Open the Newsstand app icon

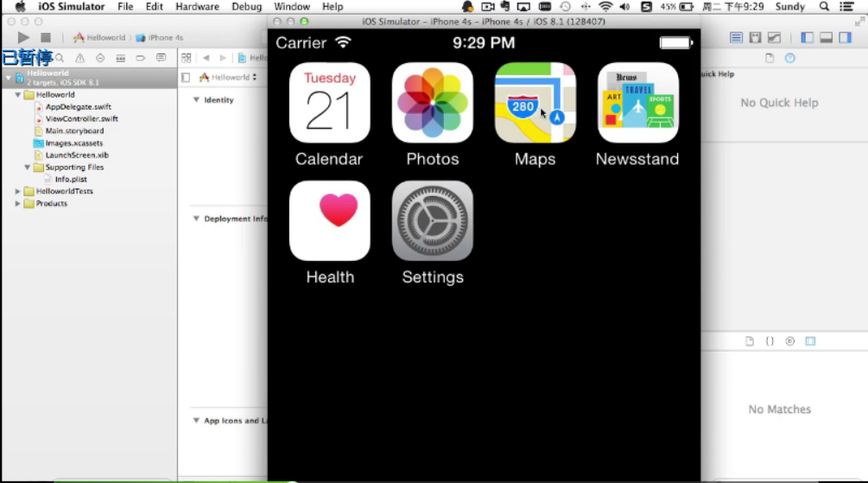pyautogui.click(x=638, y=103)
